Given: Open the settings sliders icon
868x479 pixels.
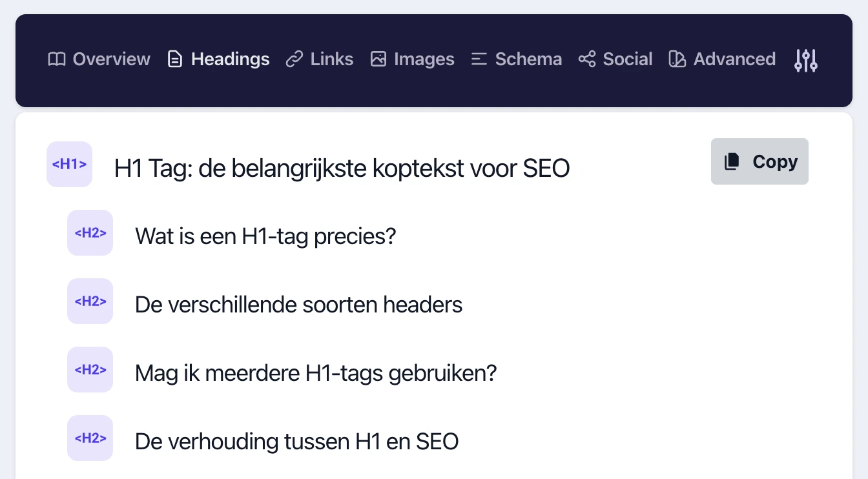Looking at the screenshot, I should [805, 60].
